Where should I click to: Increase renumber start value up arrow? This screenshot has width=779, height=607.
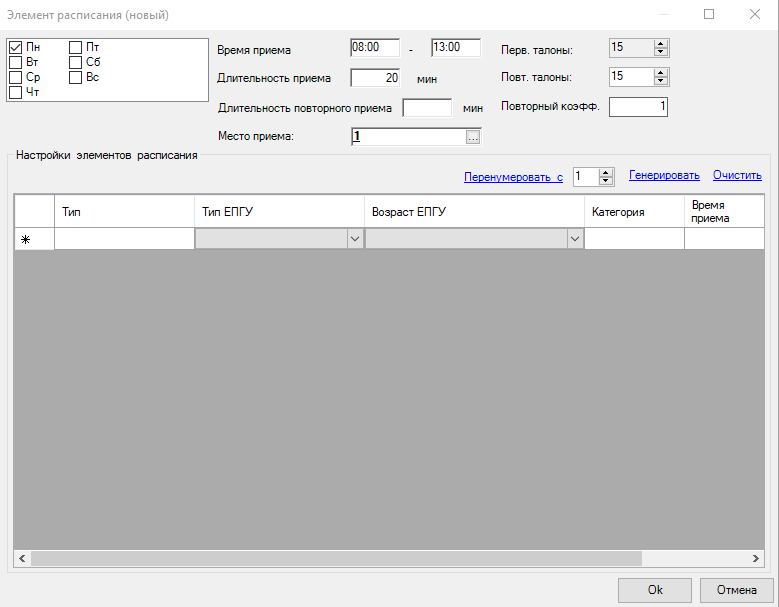click(x=606, y=173)
